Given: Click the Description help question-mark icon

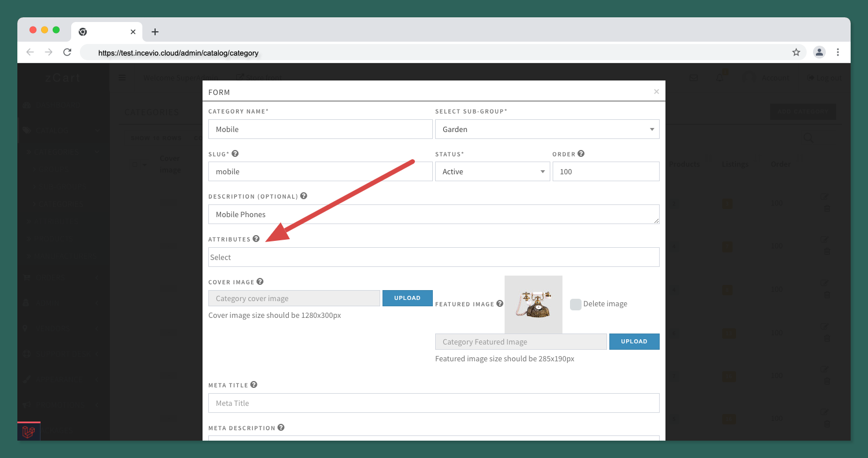Looking at the screenshot, I should tap(304, 196).
